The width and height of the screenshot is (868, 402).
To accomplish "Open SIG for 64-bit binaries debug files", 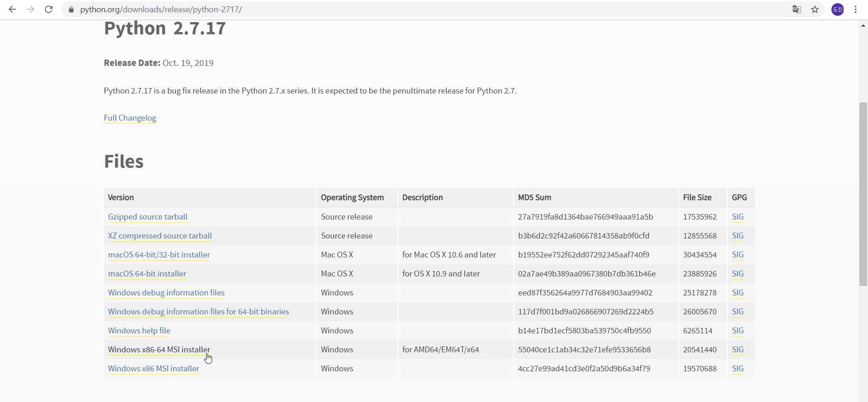I will (738, 312).
